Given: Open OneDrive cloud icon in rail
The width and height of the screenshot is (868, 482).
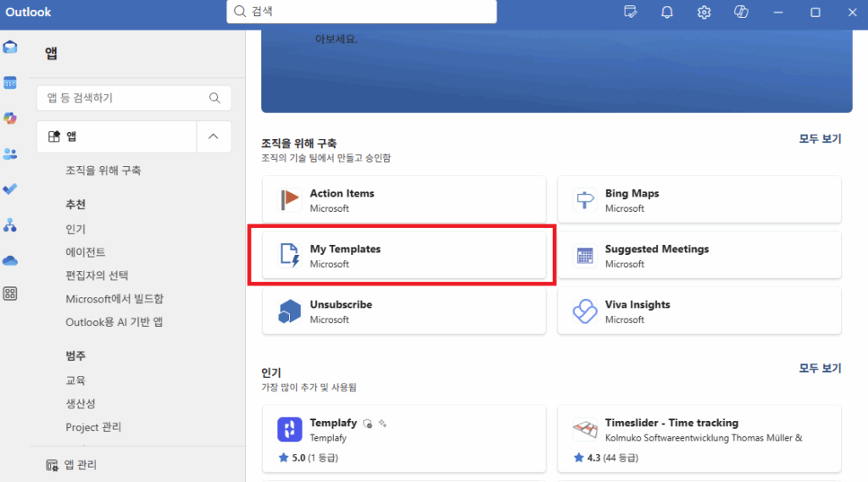Looking at the screenshot, I should tap(10, 260).
